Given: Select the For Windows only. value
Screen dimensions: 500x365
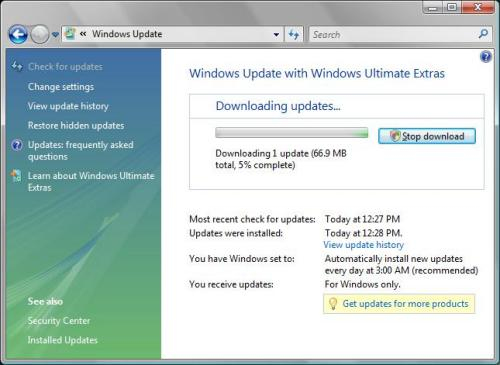Looking at the screenshot, I should (362, 284).
